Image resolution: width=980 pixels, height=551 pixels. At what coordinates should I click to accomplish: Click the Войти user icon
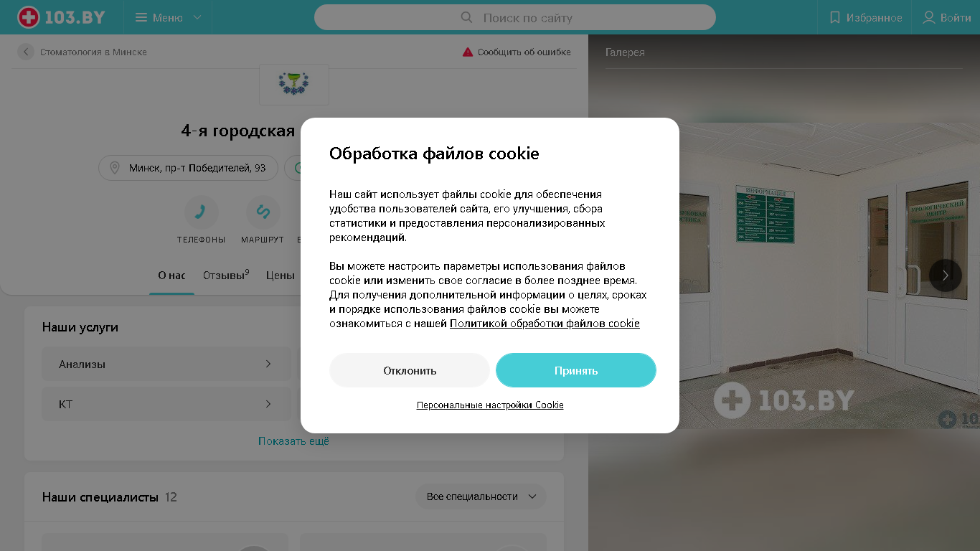[928, 17]
